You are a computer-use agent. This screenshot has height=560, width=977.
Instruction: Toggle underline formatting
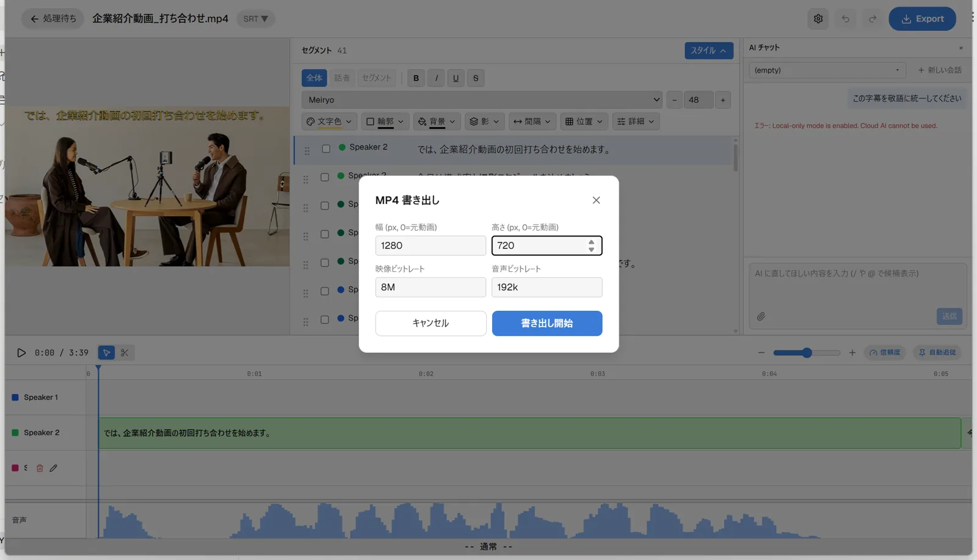[x=456, y=78]
